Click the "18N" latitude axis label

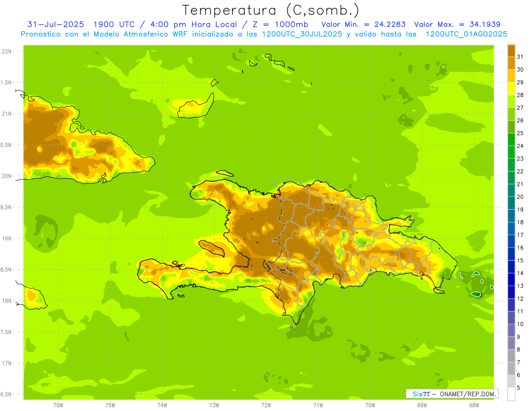click(7, 301)
